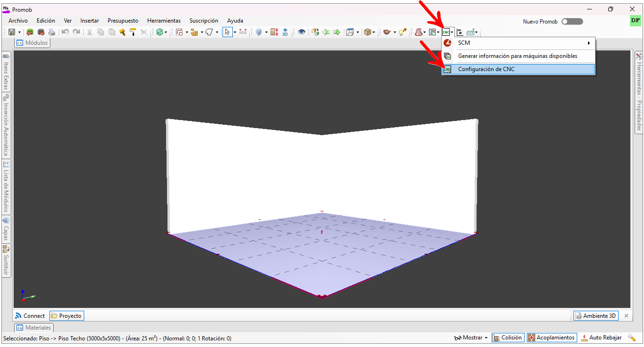
Task: Open the Presupuesto menu
Action: point(123,21)
